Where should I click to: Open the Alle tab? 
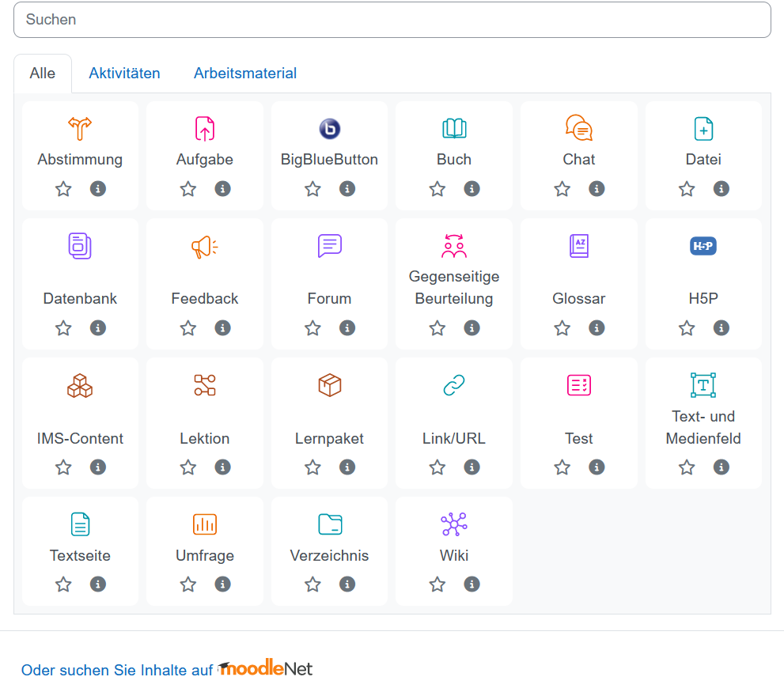pos(43,73)
